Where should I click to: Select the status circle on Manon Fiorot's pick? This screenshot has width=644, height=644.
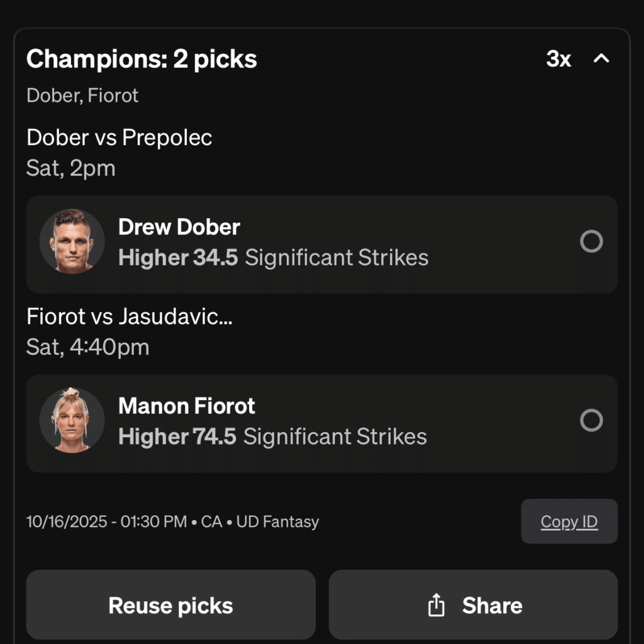point(591,420)
